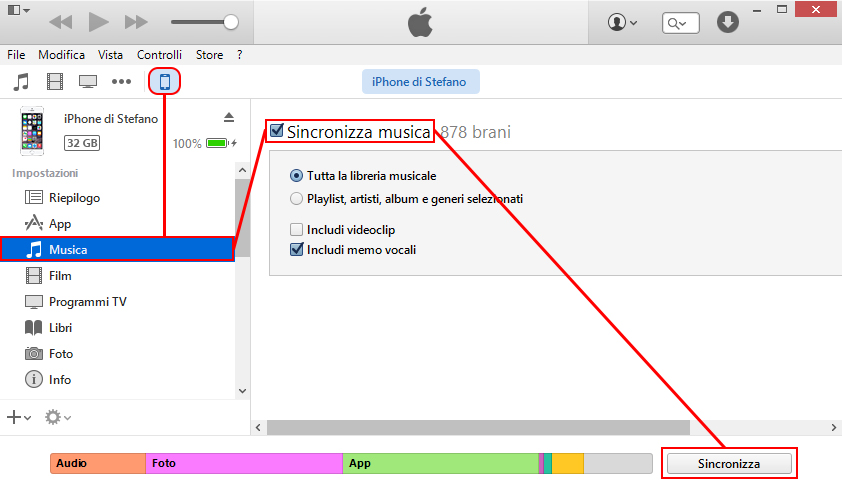
Task: Click the horizontal scrollbar right arrow
Action: tap(834, 428)
